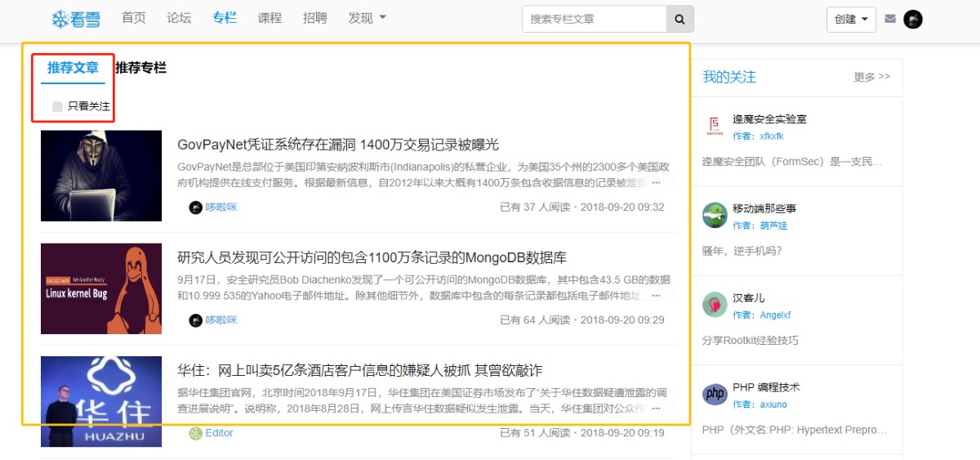Expand the 发现 dropdown menu
This screenshot has width=980, height=460.
click(x=367, y=18)
